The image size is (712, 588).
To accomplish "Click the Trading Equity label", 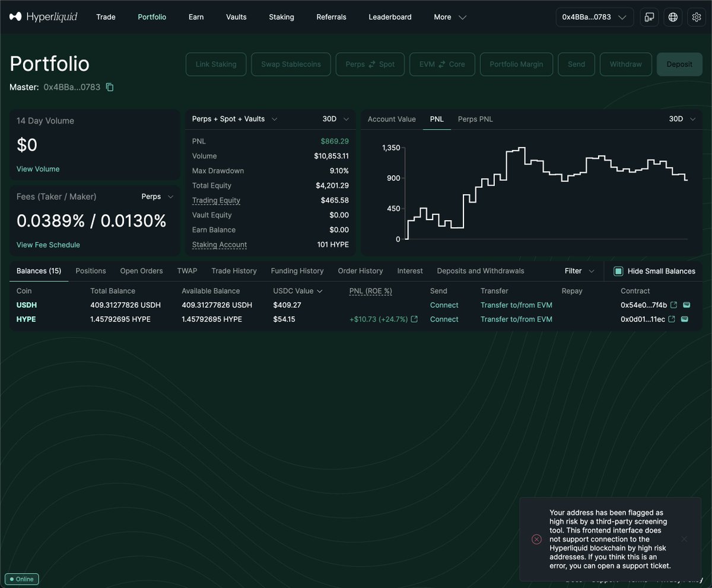I will [x=216, y=201].
